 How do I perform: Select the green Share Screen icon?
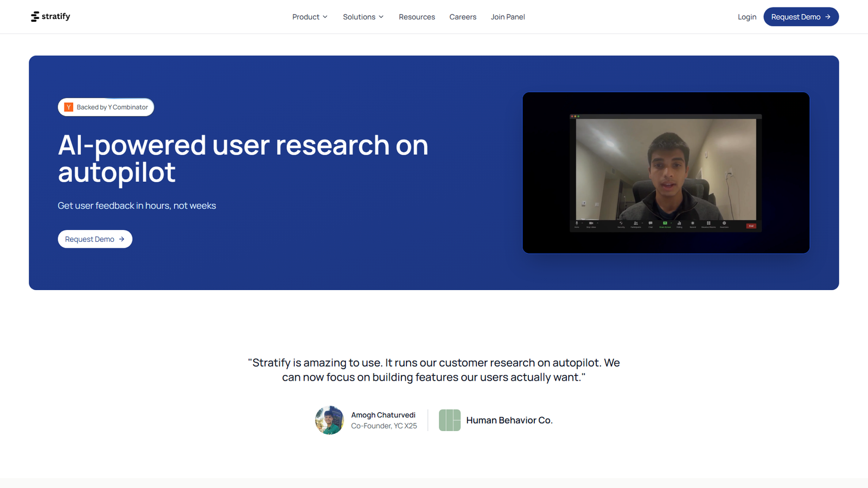(x=665, y=222)
